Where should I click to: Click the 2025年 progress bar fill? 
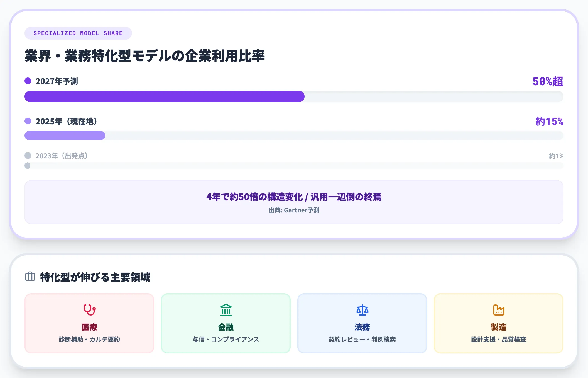[x=65, y=135]
